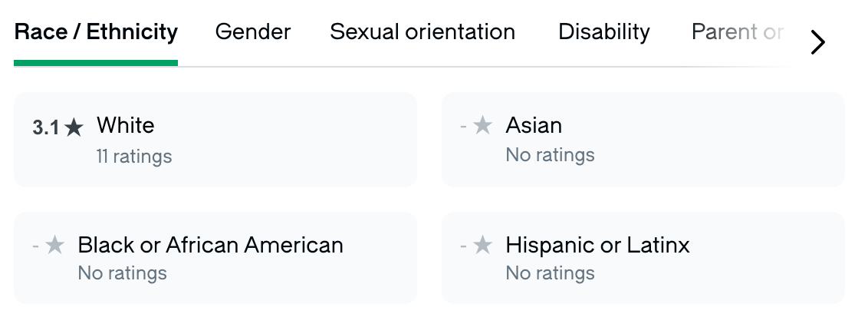Click the green underline of the active tab
The image size is (868, 327).
coord(96,63)
